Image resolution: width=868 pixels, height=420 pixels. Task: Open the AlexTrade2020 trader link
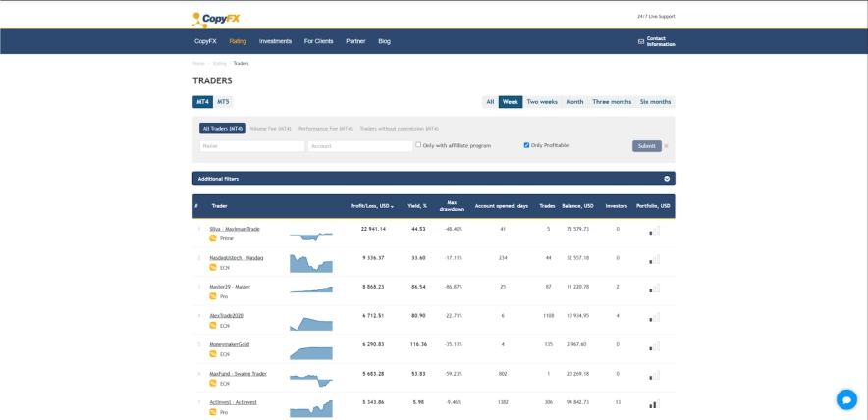click(x=226, y=315)
